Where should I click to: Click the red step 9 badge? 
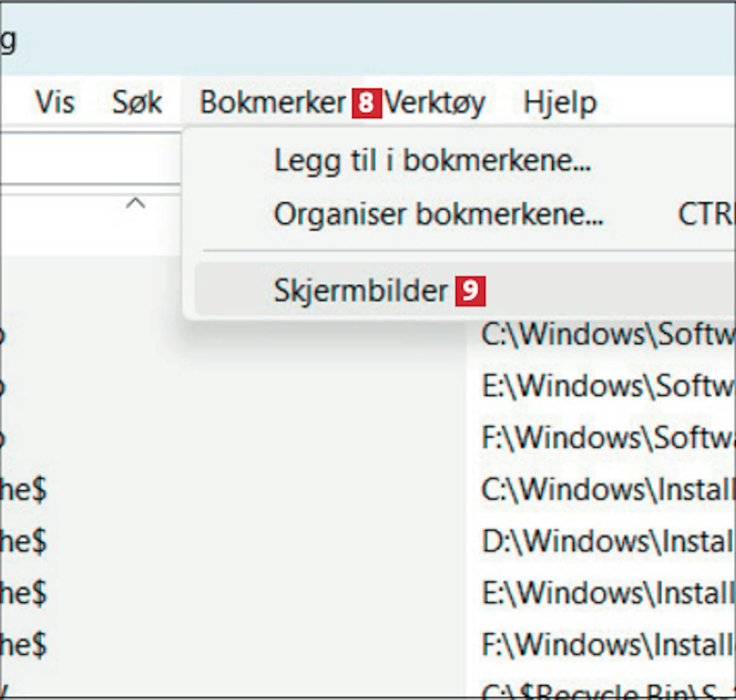point(470,291)
